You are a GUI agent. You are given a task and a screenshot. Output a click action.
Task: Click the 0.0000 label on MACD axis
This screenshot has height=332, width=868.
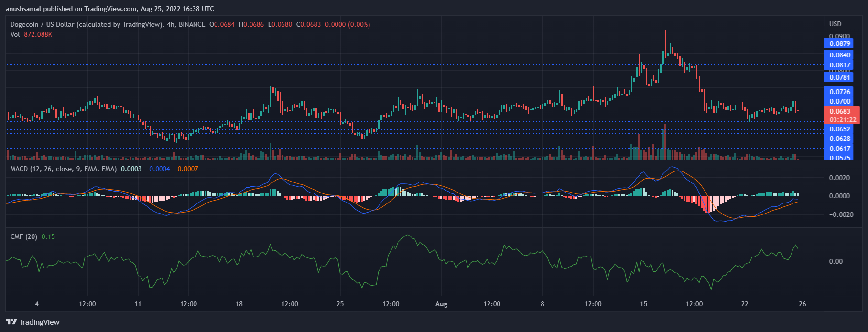840,196
